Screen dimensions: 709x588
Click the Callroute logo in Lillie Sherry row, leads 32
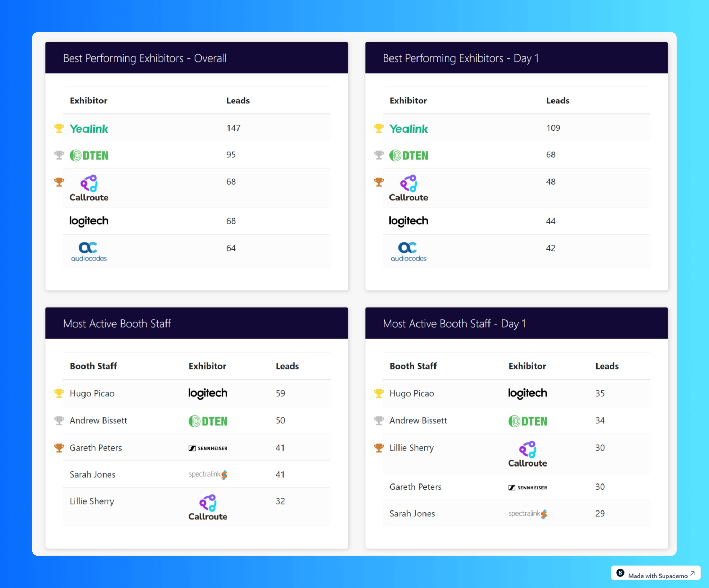point(208,507)
